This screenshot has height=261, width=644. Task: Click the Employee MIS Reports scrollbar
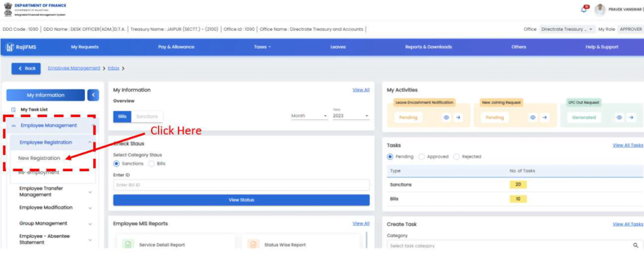point(367,240)
